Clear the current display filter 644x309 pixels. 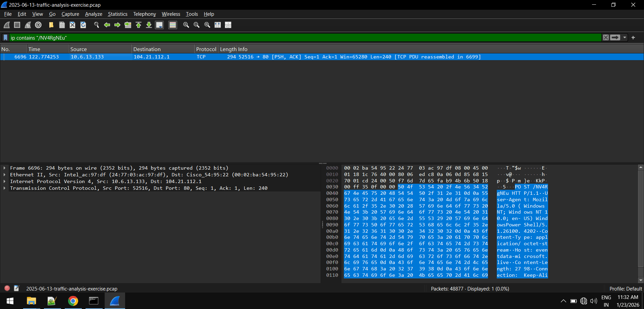606,38
